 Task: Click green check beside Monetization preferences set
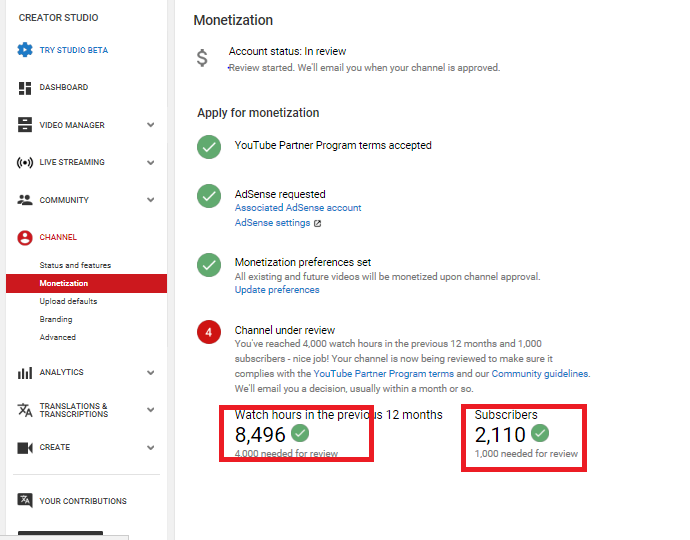coord(209,264)
